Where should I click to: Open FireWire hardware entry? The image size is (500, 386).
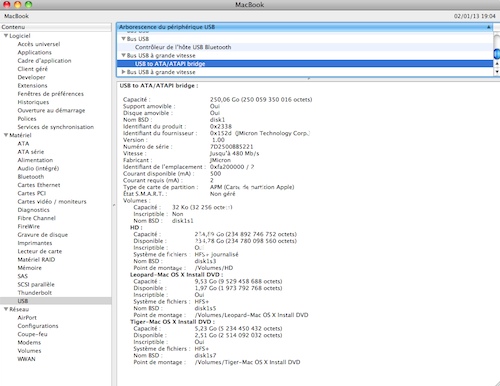29,226
